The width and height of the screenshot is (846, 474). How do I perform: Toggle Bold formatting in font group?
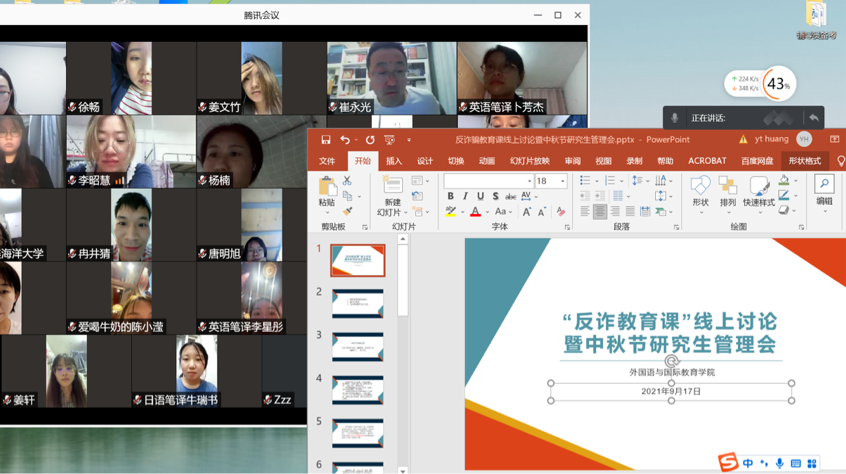click(451, 197)
